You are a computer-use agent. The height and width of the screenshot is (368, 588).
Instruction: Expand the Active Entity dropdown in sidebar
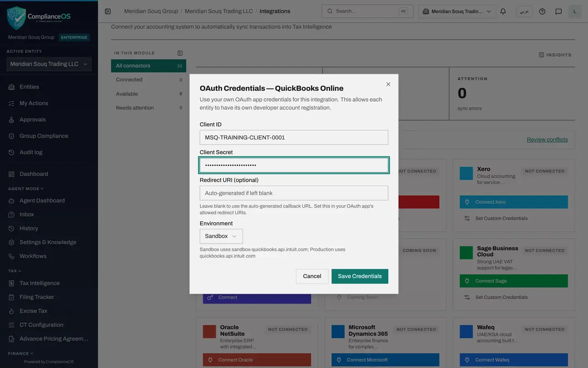[x=49, y=64]
